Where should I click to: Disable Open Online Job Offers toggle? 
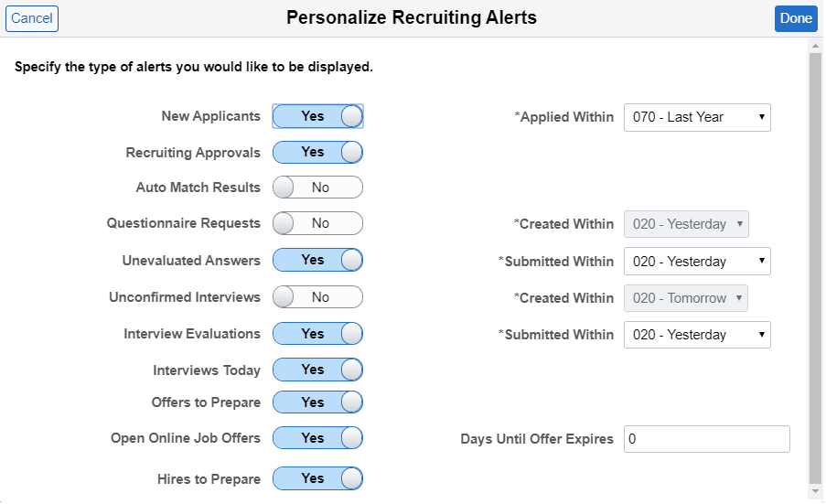[x=317, y=438]
